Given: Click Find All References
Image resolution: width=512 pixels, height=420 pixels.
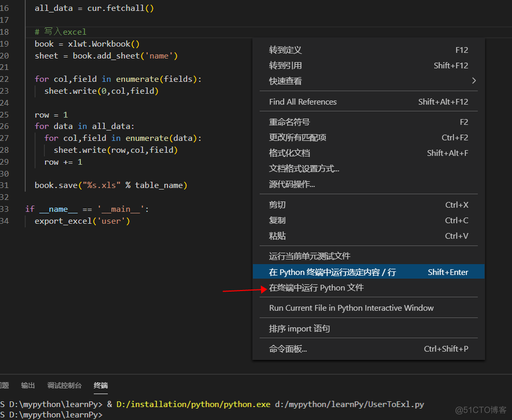Looking at the screenshot, I should pyautogui.click(x=303, y=102).
